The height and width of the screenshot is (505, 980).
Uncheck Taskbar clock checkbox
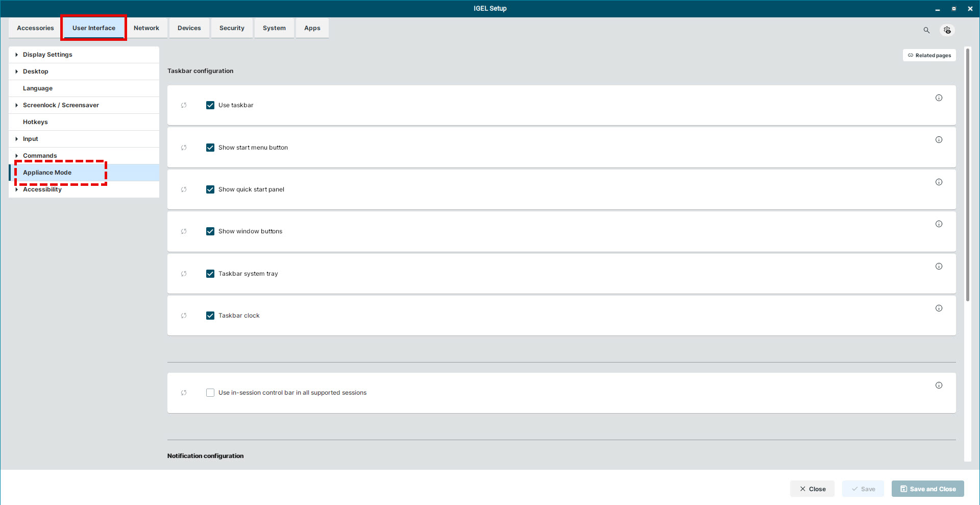pos(210,316)
